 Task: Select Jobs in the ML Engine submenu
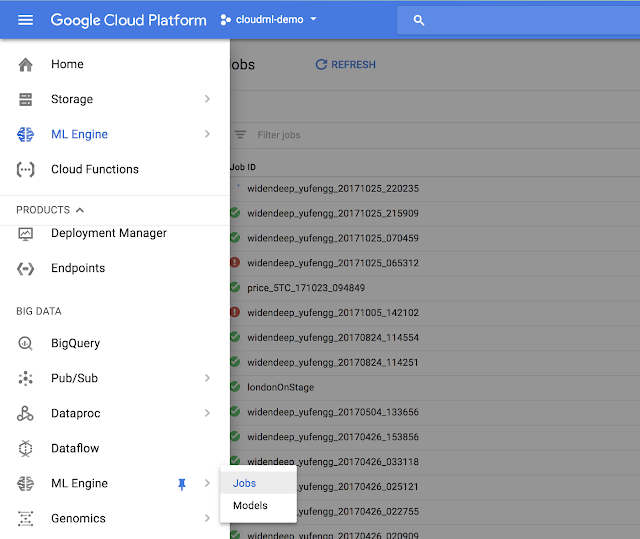coord(258,483)
